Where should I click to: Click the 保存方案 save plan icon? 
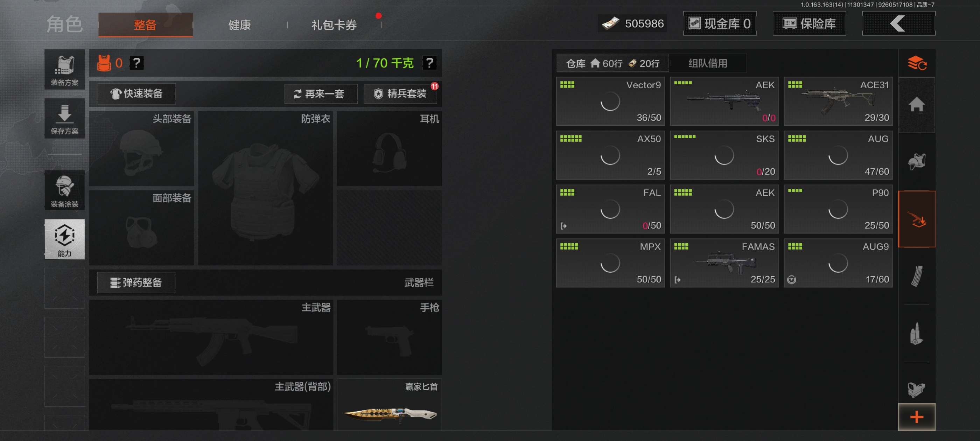click(x=64, y=119)
